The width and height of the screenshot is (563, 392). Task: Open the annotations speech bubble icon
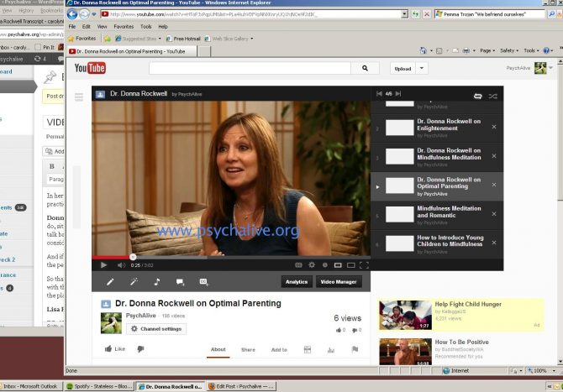(181, 282)
